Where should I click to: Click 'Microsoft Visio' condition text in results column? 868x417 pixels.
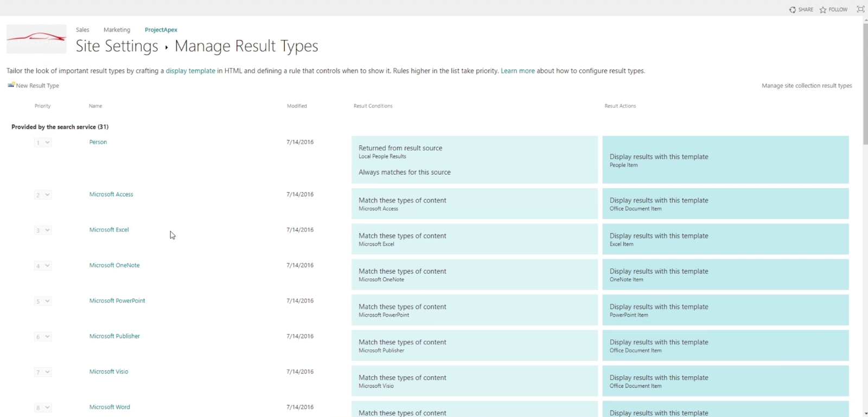376,386
